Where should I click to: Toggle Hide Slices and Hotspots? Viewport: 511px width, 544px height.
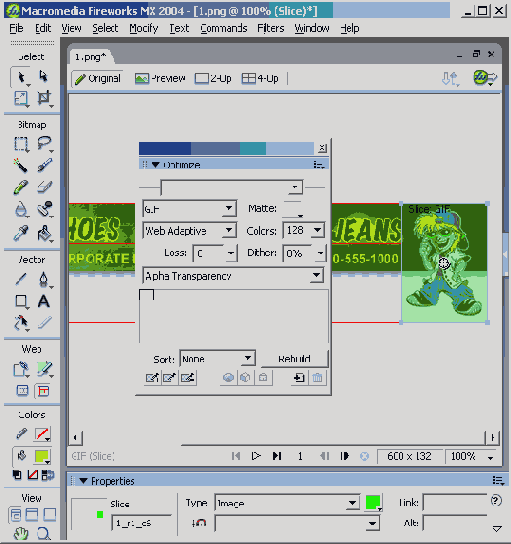pos(23,391)
